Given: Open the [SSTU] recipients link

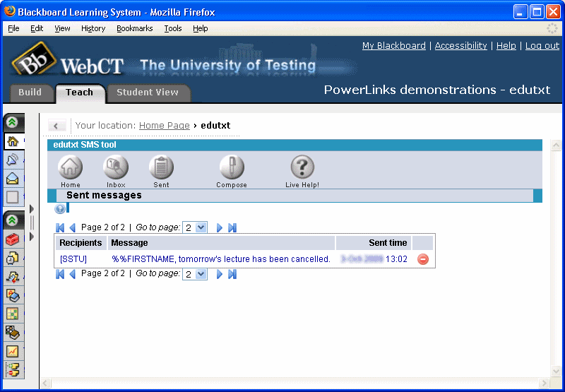Looking at the screenshot, I should point(73,259).
